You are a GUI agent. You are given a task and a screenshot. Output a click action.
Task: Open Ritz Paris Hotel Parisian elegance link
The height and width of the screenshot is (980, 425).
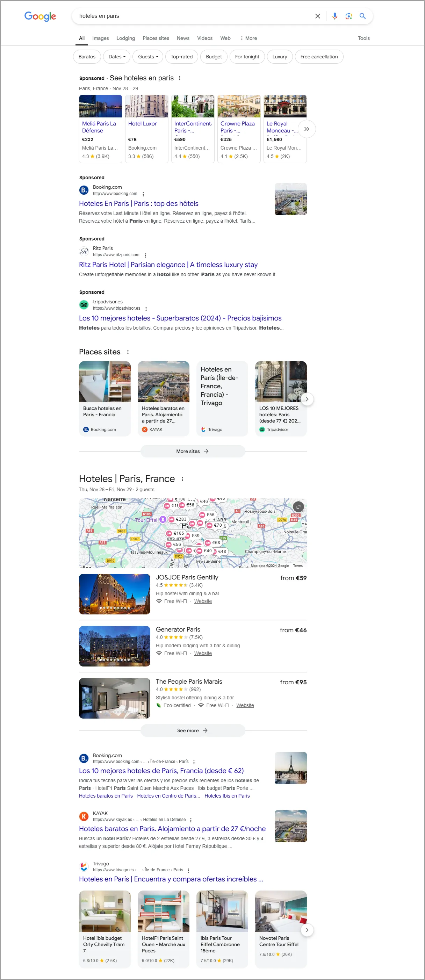click(x=168, y=265)
